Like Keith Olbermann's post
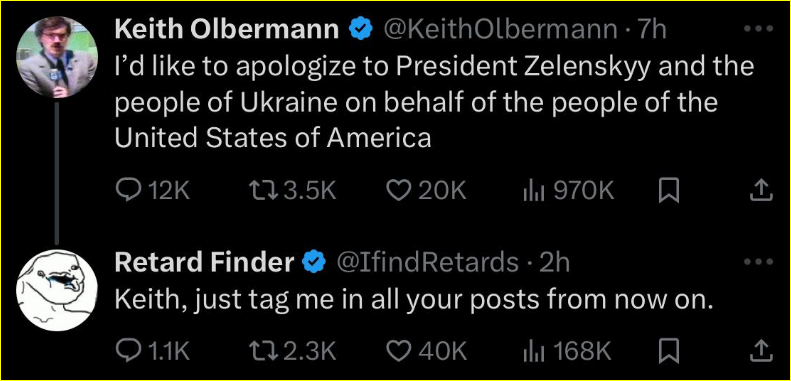 (426, 191)
